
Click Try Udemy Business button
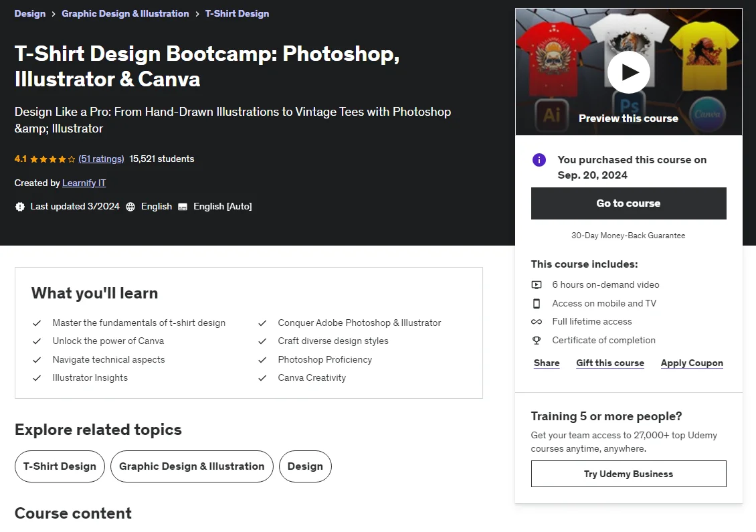tap(628, 474)
